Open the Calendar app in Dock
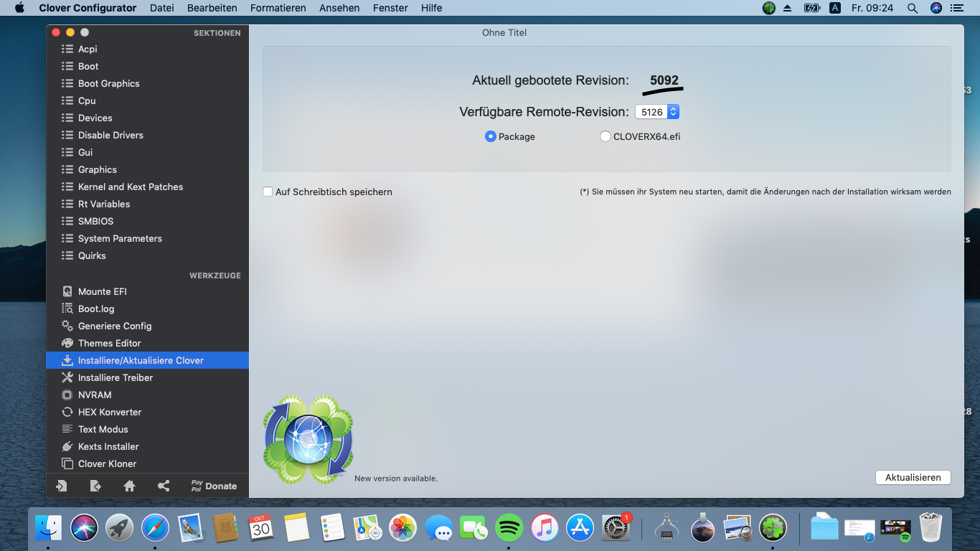 coord(261,528)
